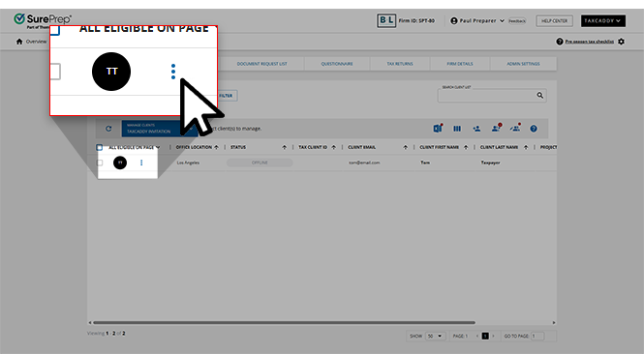Open the Paul Preparer account menu arrow
The image size is (644, 354).
click(502, 21)
